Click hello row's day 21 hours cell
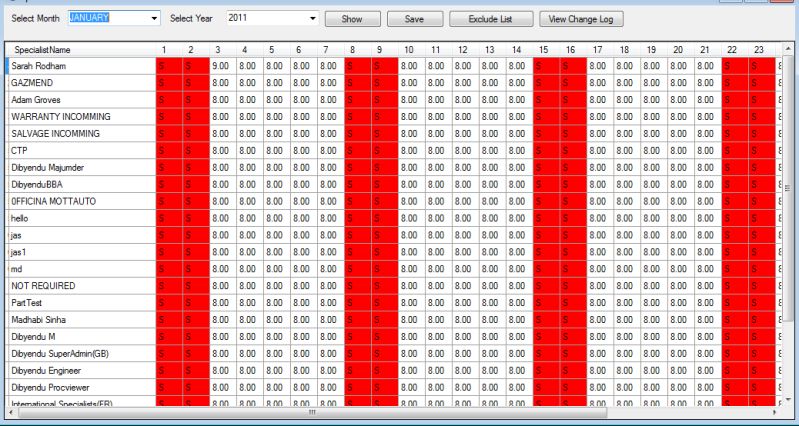The width and height of the screenshot is (799, 426). [x=708, y=218]
